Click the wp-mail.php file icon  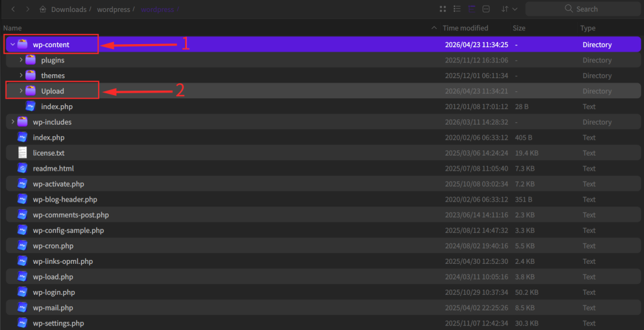[23, 308]
